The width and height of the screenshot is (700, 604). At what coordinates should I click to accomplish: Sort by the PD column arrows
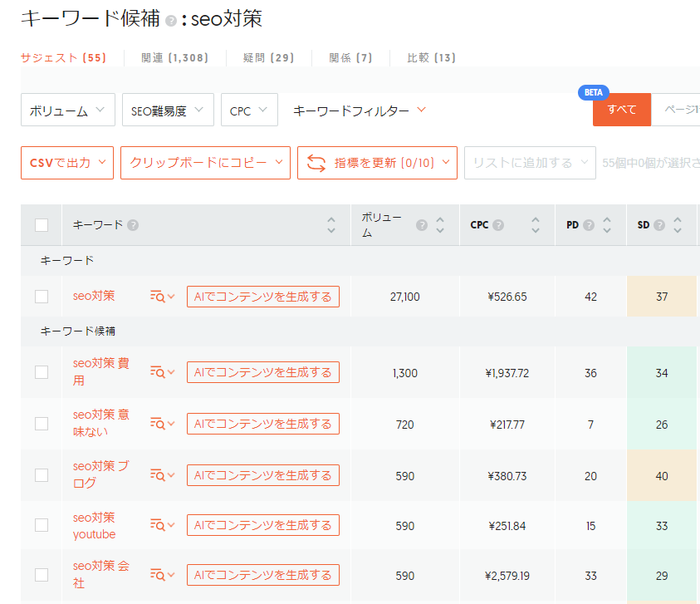[x=607, y=225]
